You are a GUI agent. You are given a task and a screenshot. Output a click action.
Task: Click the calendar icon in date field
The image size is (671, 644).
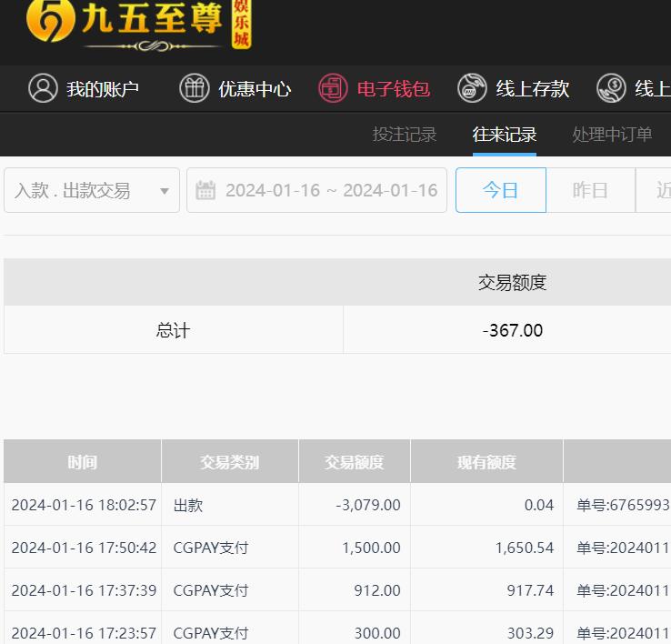(x=206, y=190)
